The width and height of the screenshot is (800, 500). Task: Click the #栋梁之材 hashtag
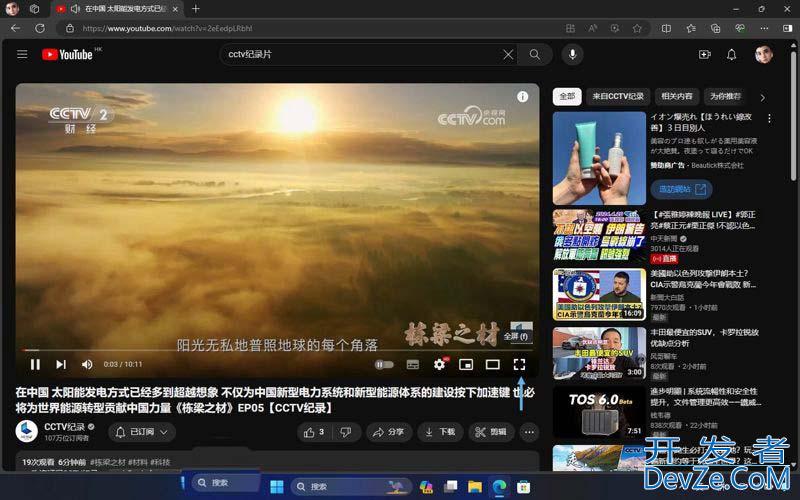coord(108,462)
